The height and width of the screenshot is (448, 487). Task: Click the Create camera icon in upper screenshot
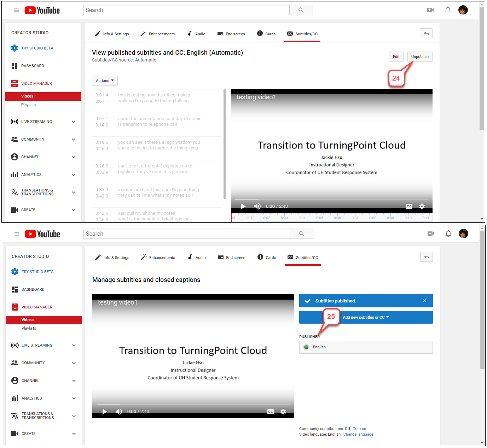click(x=15, y=210)
